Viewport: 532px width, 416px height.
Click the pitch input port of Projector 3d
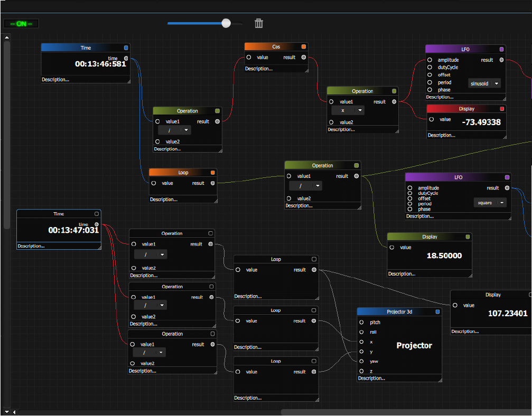coord(361,322)
